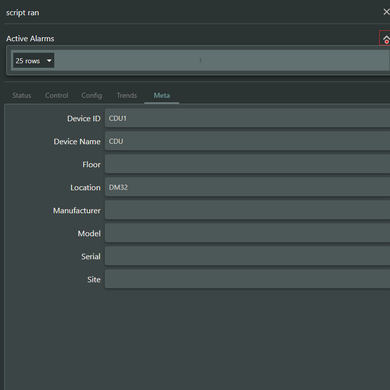Collapse the Active Alarms section

pos(385,39)
